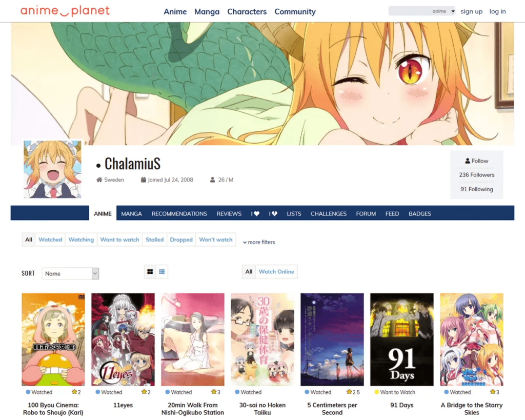Select All in Watch Online toggle
Viewport: 525px width, 420px height.
tap(249, 272)
